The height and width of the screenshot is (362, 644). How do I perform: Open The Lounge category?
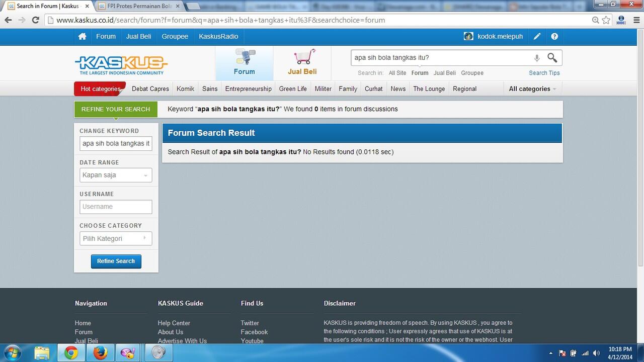tap(429, 88)
